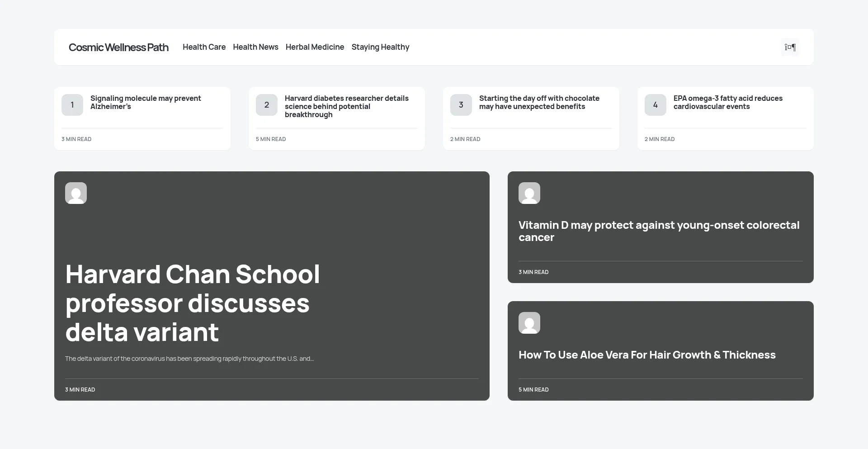Viewport: 868px width, 449px height.
Task: Navigate to Staying Healthy section
Action: [x=380, y=47]
